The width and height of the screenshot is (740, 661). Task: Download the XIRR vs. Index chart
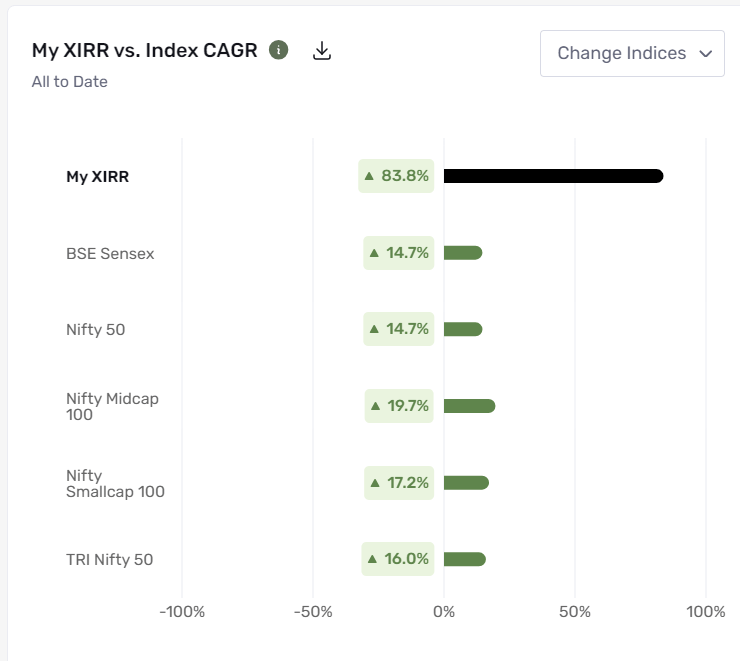[x=321, y=51]
